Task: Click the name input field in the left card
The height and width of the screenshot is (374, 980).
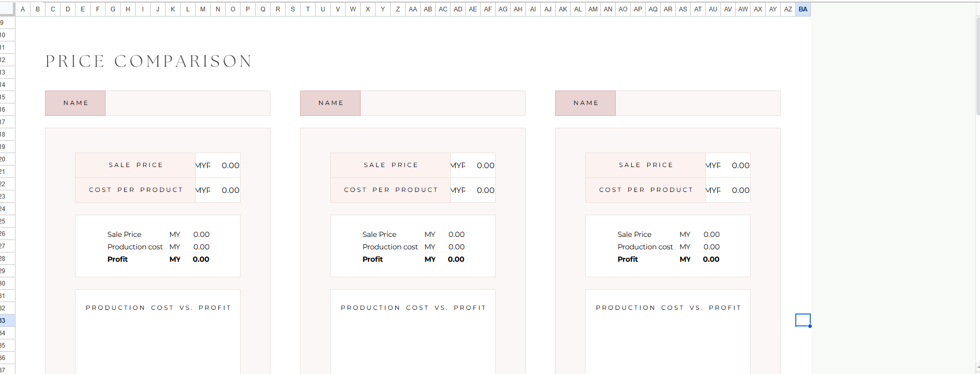Action: point(187,103)
